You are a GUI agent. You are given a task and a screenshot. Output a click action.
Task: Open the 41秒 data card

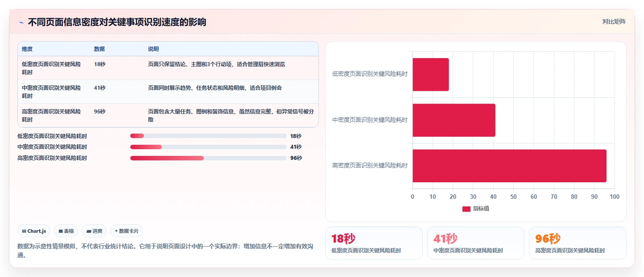point(476,243)
